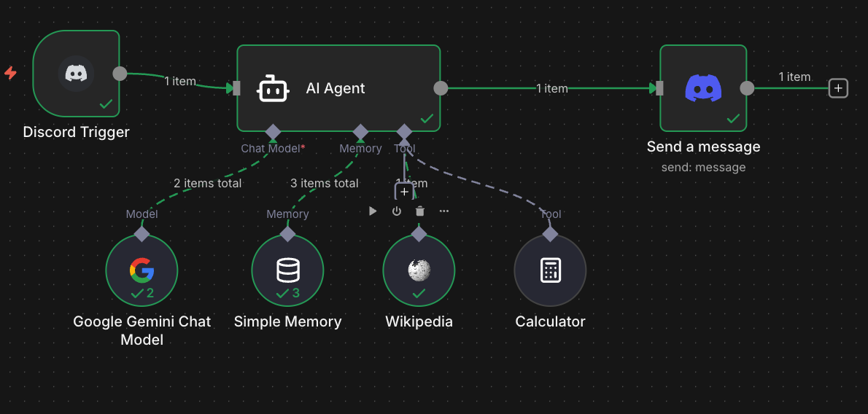Click the Discord Trigger node icon

76,74
